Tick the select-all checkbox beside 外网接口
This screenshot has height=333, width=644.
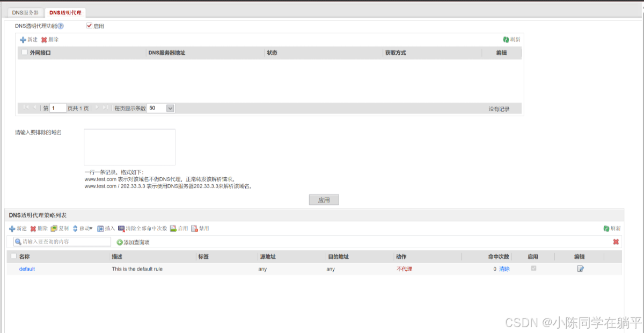pyautogui.click(x=25, y=53)
